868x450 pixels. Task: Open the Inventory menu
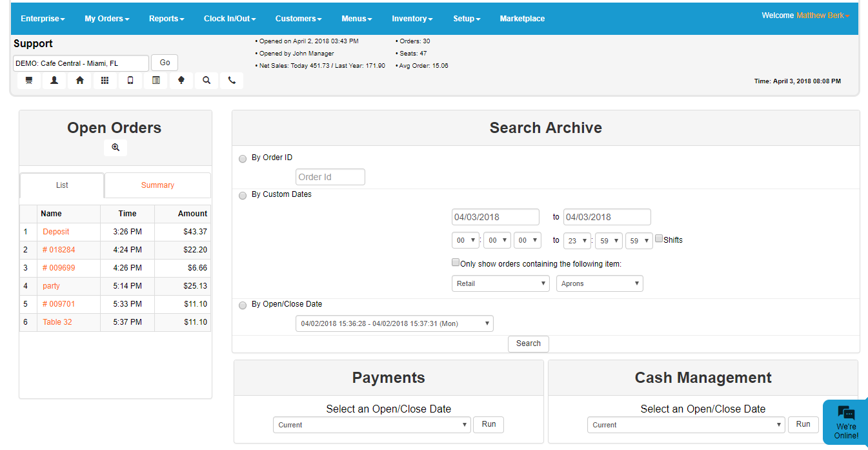pyautogui.click(x=412, y=19)
